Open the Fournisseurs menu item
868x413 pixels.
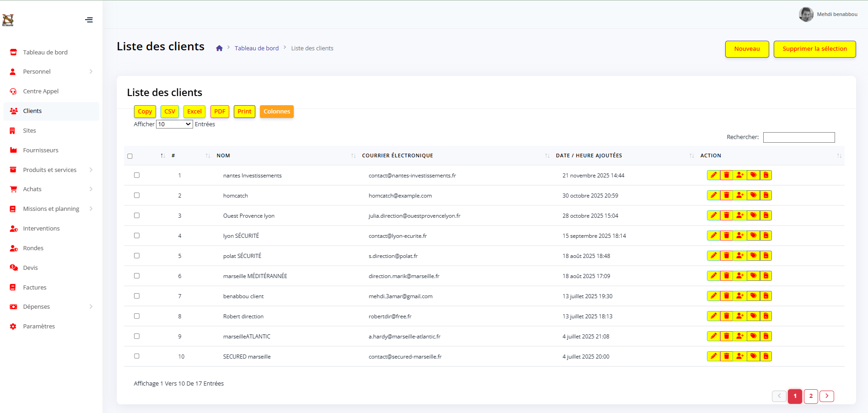(x=41, y=150)
